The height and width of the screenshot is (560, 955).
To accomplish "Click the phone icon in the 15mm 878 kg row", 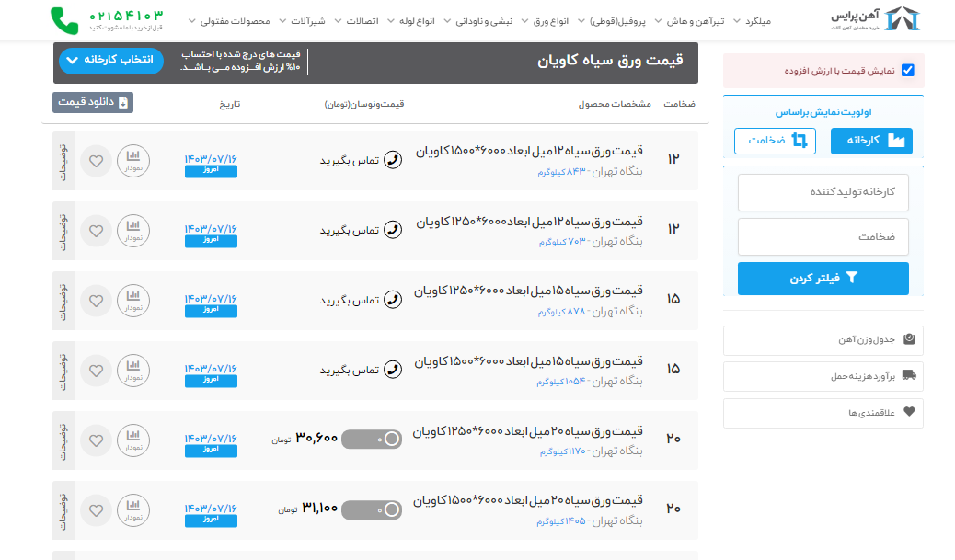I will (393, 300).
